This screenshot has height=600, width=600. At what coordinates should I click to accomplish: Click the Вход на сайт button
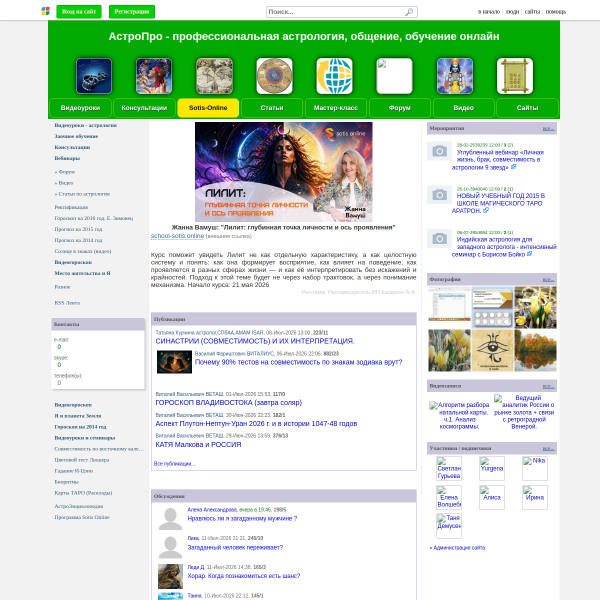click(x=79, y=12)
